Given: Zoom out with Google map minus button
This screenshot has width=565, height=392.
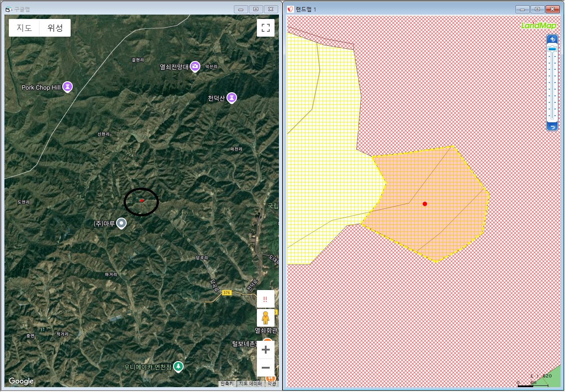Looking at the screenshot, I should click(265, 367).
